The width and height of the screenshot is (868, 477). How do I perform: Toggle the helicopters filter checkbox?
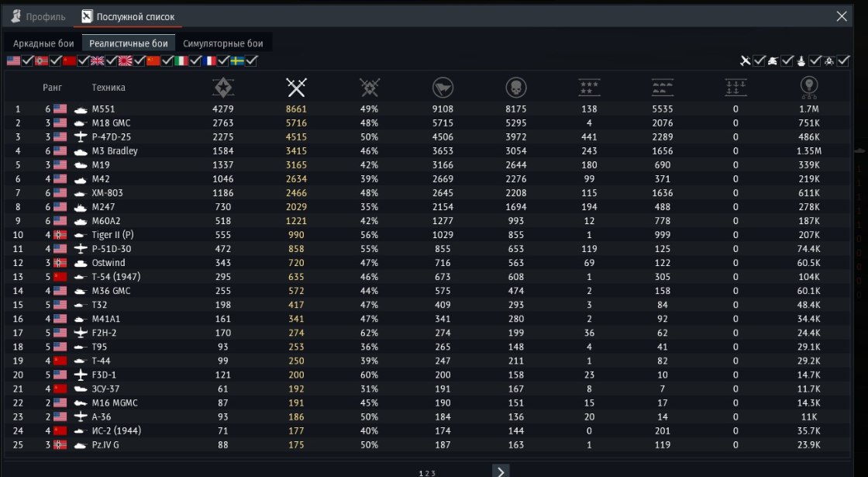[843, 61]
